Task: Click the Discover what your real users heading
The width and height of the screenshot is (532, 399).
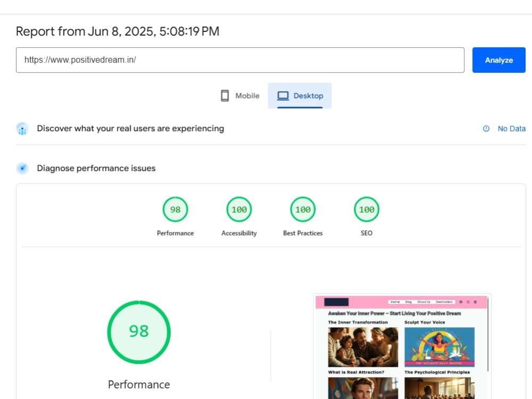Action: (130, 129)
